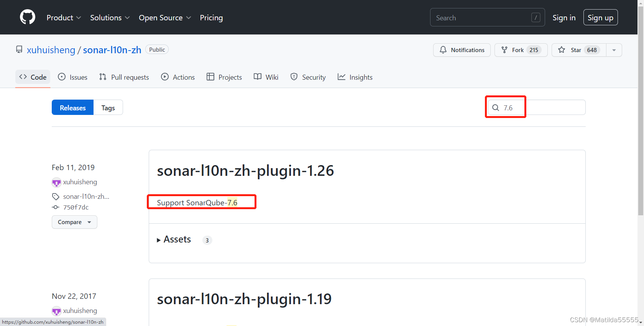644x326 pixels.
Task: Expand the Solutions menu
Action: tap(110, 18)
